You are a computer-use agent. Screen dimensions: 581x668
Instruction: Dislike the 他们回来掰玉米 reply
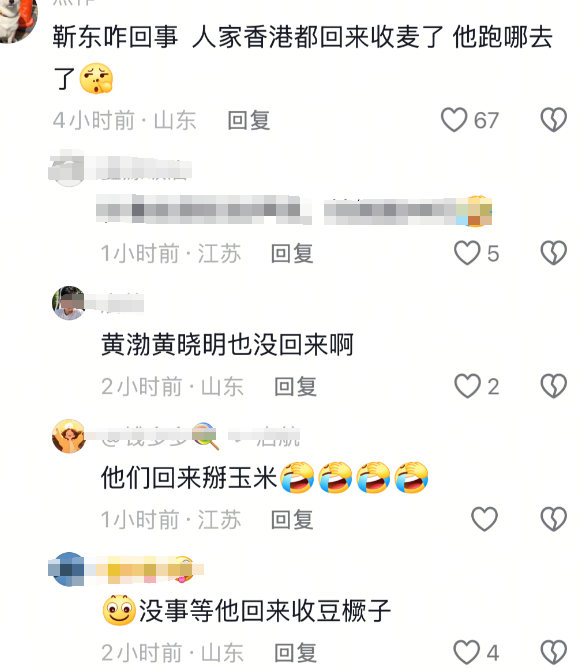pyautogui.click(x=553, y=519)
